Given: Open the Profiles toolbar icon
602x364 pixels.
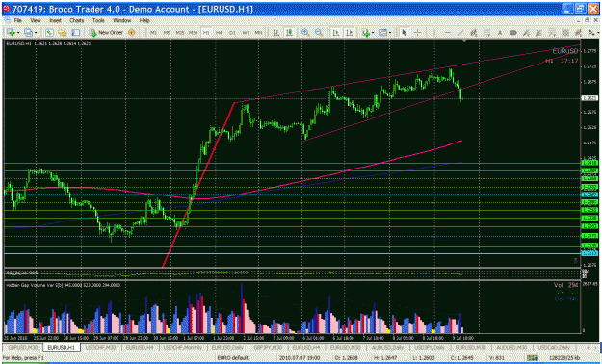Looking at the screenshot, I should point(28,33).
